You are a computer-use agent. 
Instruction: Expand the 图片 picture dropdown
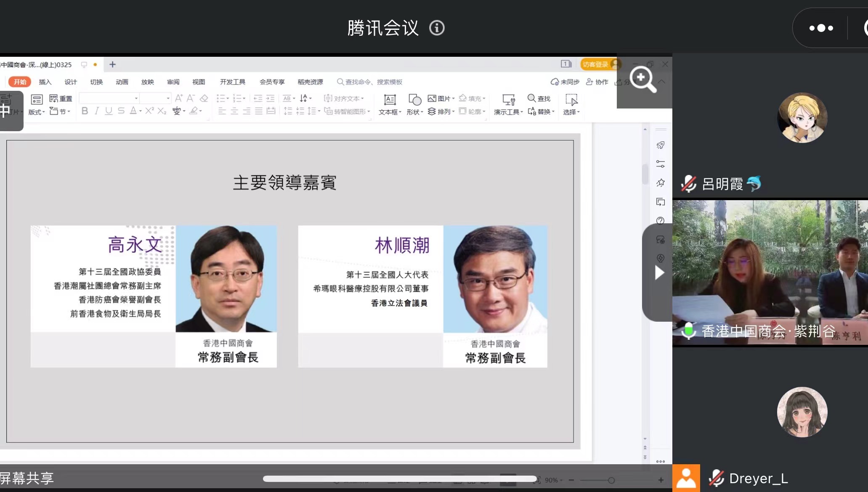point(453,98)
